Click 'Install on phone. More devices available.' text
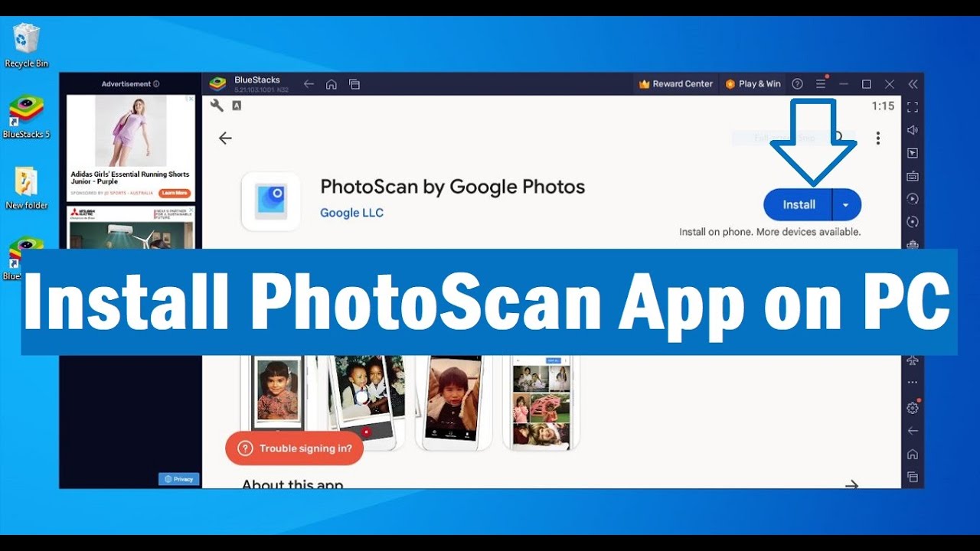The height and width of the screenshot is (551, 980). pos(770,232)
